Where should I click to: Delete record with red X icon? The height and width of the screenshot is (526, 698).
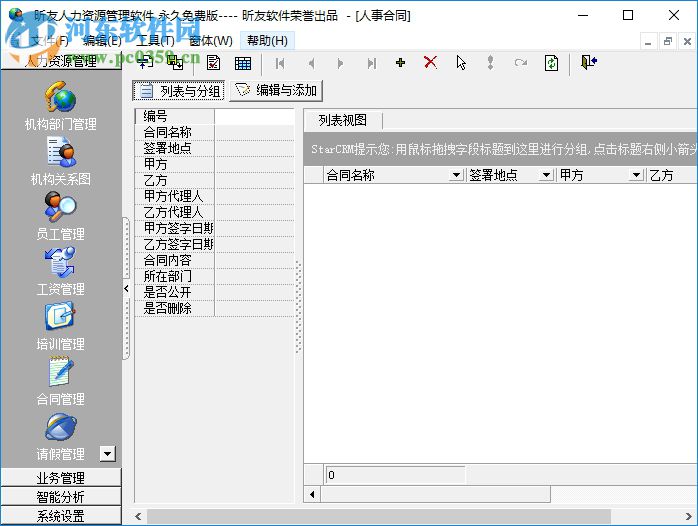(x=430, y=62)
